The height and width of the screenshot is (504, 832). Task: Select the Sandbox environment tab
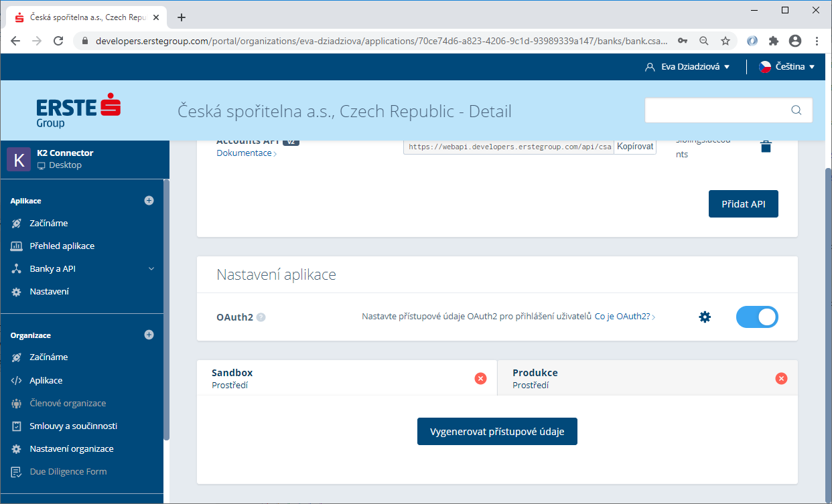coord(347,378)
